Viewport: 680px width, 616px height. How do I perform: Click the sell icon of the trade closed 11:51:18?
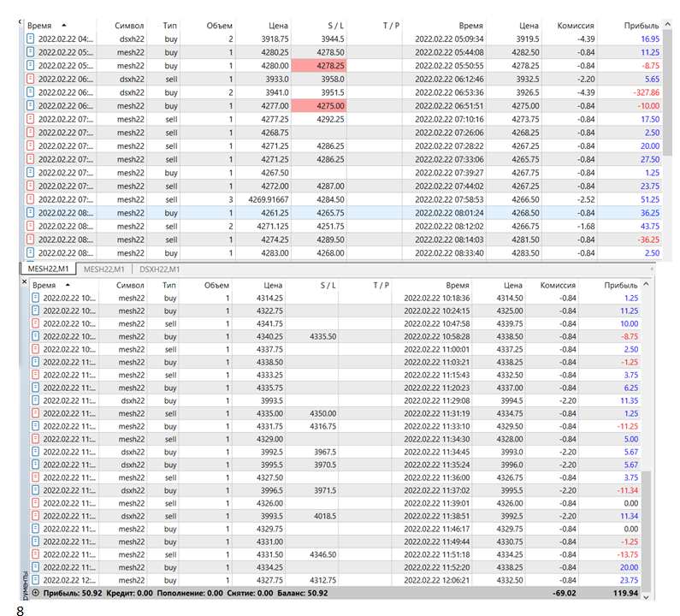pyautogui.click(x=36, y=554)
